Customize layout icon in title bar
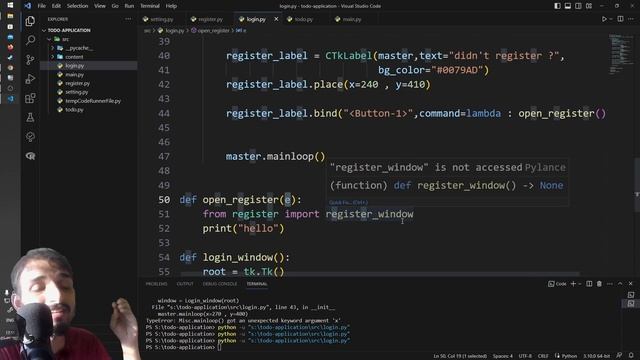The image size is (640, 360). point(589,6)
